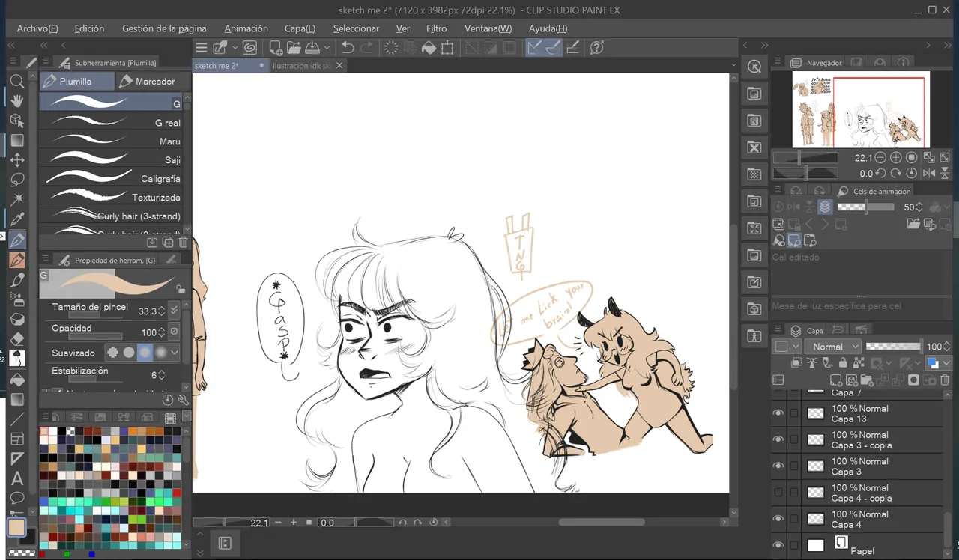
Task: Open the Edición menu
Action: (89, 28)
